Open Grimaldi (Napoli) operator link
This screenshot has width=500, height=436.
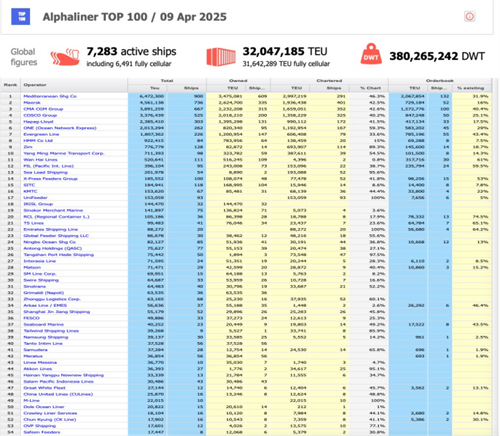click(44, 292)
